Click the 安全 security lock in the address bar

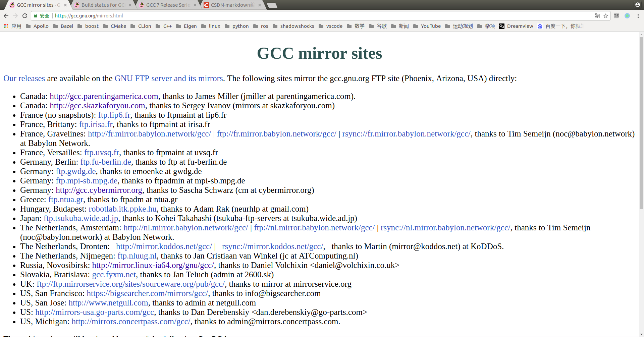click(42, 16)
